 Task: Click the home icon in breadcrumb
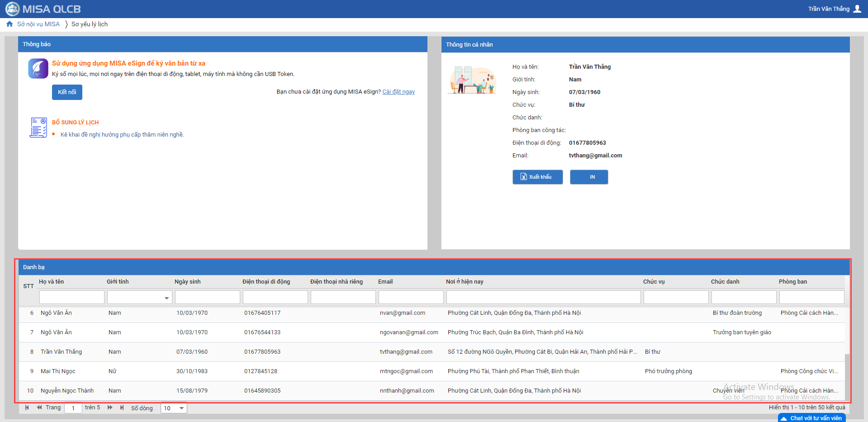point(9,24)
